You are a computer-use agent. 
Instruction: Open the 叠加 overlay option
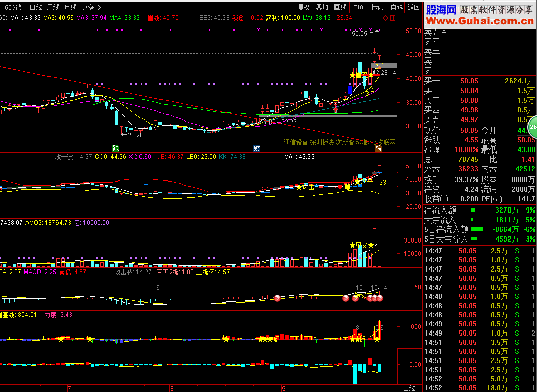coord(322,7)
